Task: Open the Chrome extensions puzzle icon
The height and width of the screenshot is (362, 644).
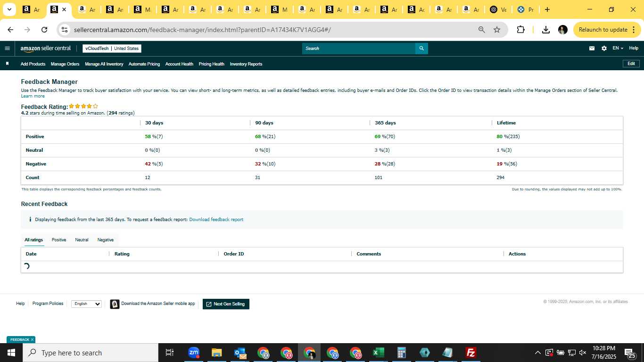Action: click(x=520, y=30)
